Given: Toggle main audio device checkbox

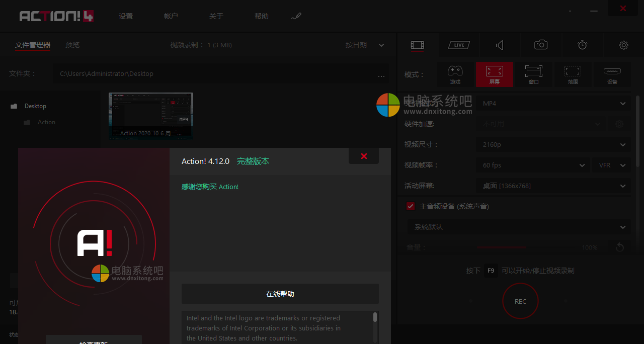Looking at the screenshot, I should point(411,206).
